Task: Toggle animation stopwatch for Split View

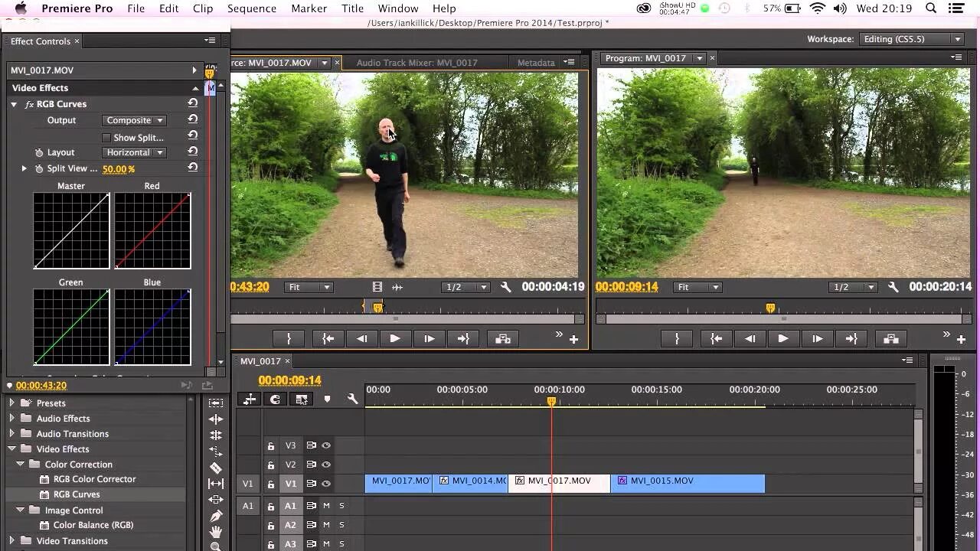Action: pyautogui.click(x=39, y=168)
